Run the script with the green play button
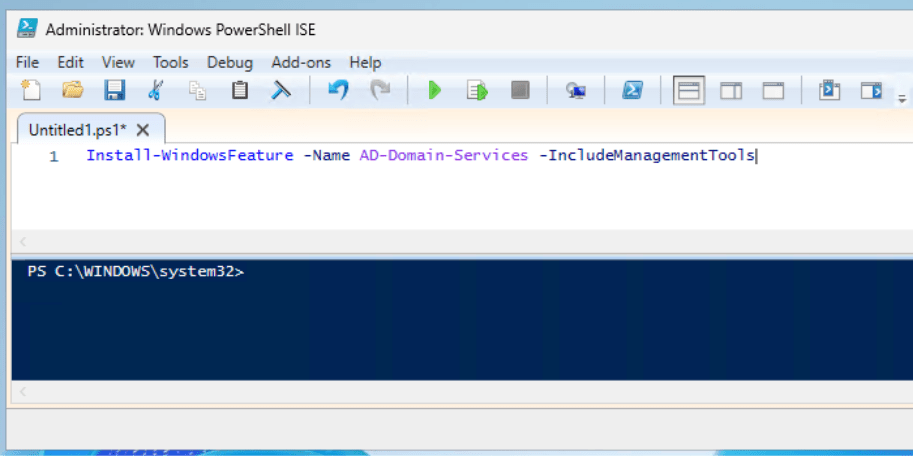The image size is (913, 456). point(435,91)
